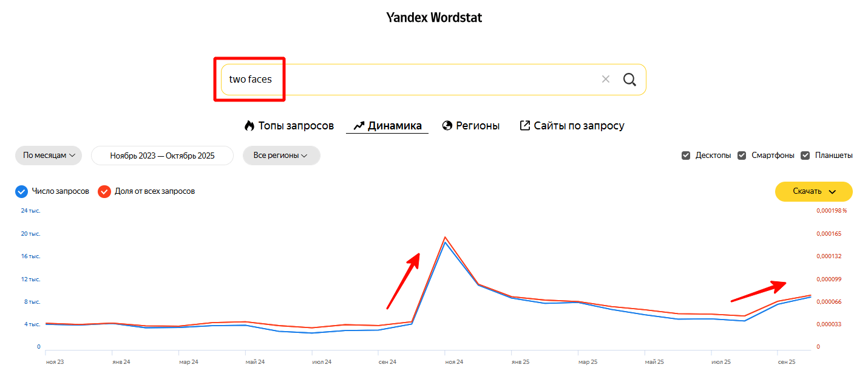This screenshot has height=373, width=868.
Task: Toggle the blue Число запросов series marker
Action: [x=22, y=191]
